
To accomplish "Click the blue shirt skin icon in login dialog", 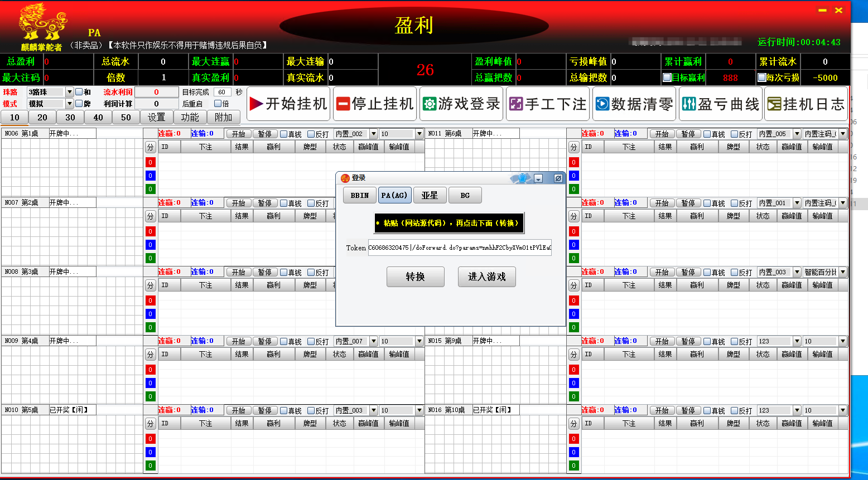I will (x=523, y=178).
